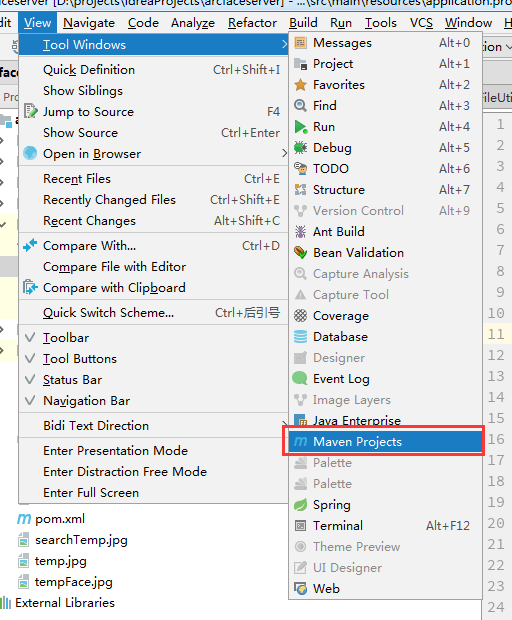Open the Refactor menu
Screen dimensions: 512x620
(252, 23)
